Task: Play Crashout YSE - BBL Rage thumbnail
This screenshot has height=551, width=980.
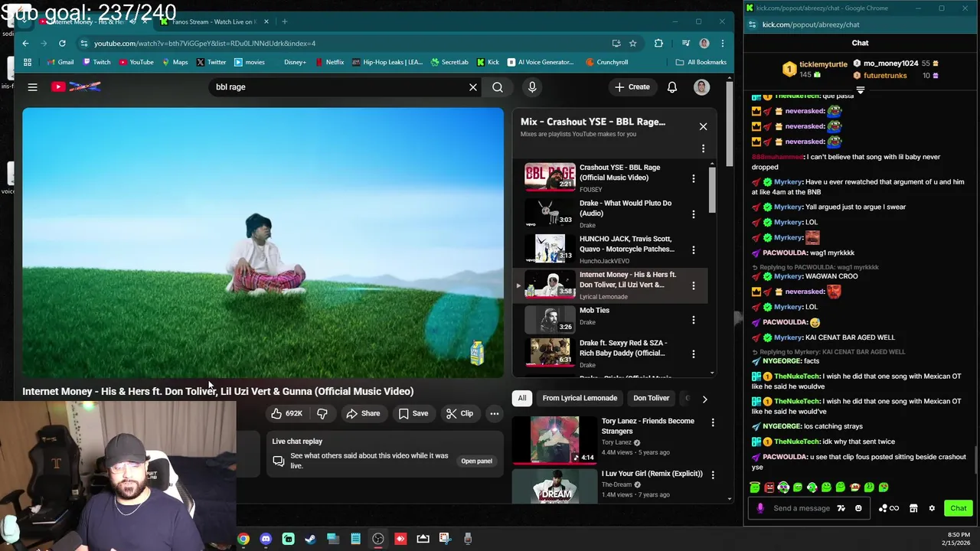Action: click(550, 177)
